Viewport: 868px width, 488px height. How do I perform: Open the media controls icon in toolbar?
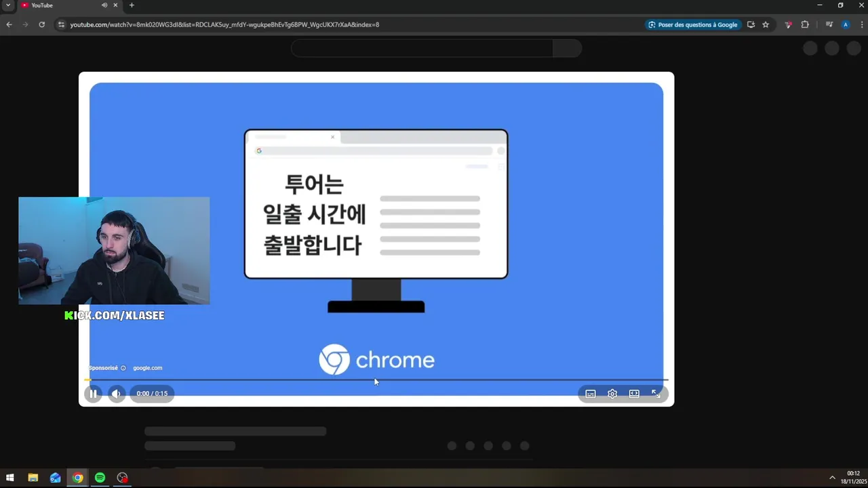point(829,24)
